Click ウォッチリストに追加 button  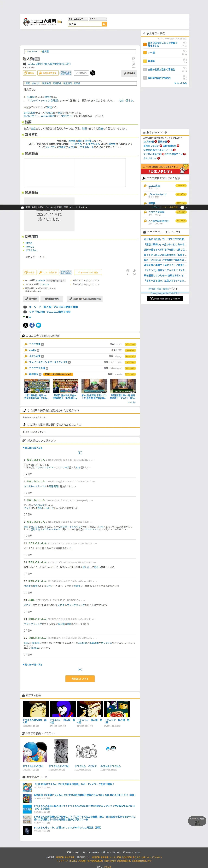pyautogui.click(x=88, y=272)
